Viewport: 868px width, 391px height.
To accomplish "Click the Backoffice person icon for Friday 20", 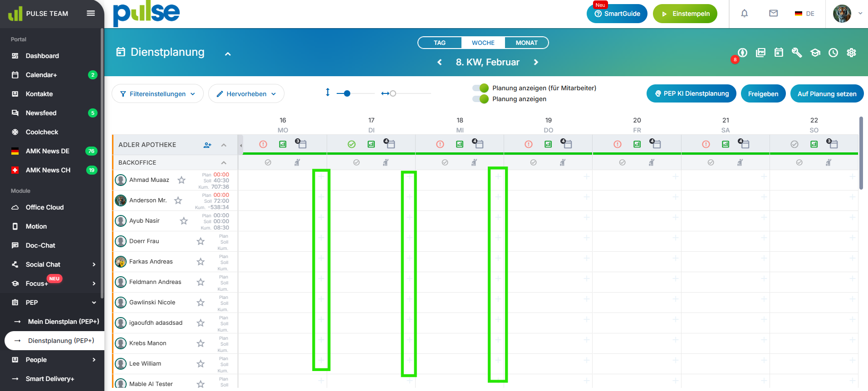I will pyautogui.click(x=652, y=162).
